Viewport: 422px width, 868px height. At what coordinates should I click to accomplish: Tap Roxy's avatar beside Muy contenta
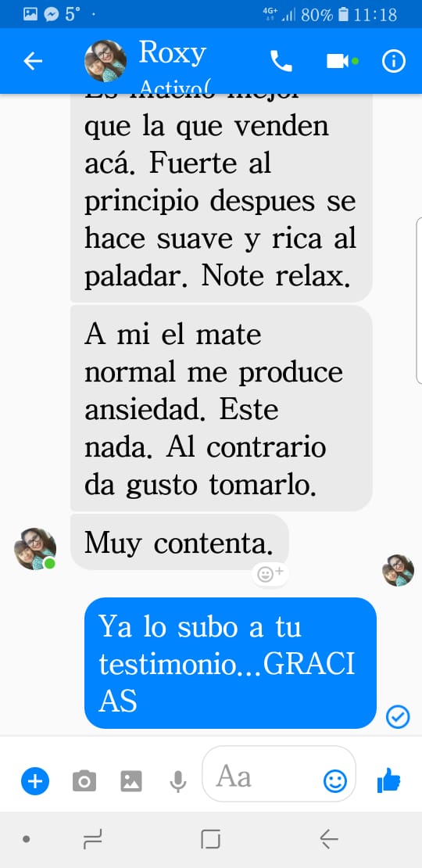35,549
